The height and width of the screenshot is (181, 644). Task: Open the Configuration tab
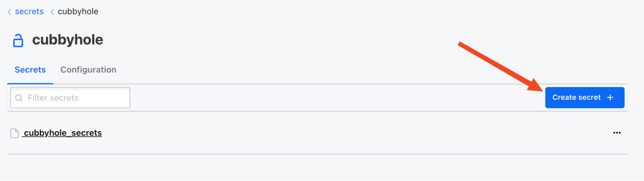88,70
